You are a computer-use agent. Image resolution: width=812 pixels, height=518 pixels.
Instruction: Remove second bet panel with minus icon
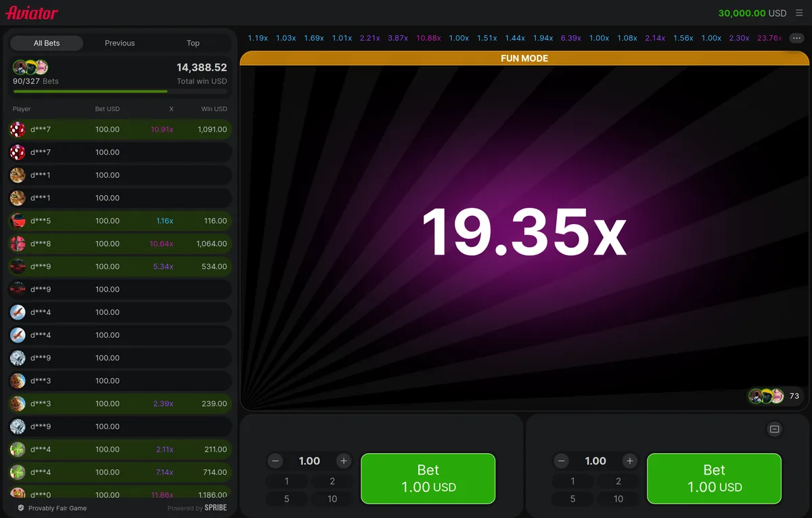pos(775,429)
